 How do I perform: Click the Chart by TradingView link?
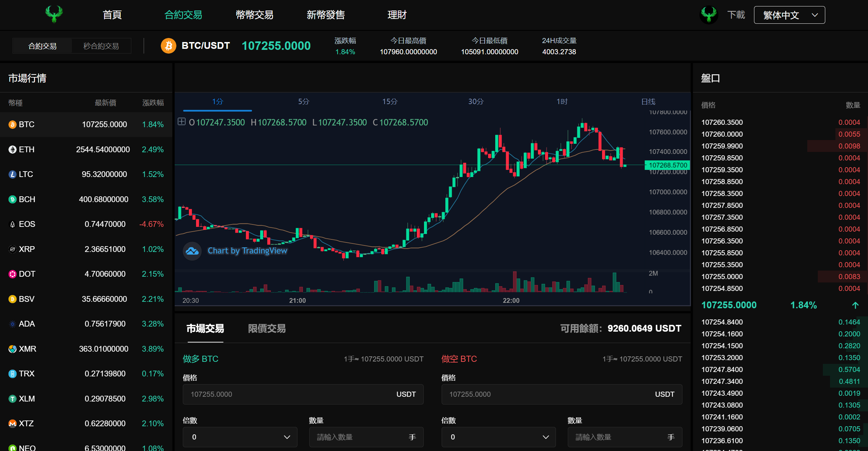point(247,251)
